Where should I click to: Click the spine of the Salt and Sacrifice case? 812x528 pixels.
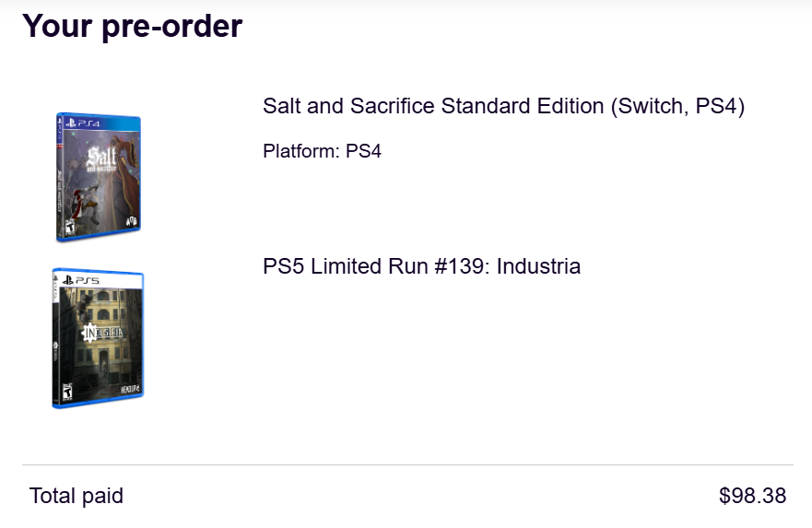click(x=58, y=177)
